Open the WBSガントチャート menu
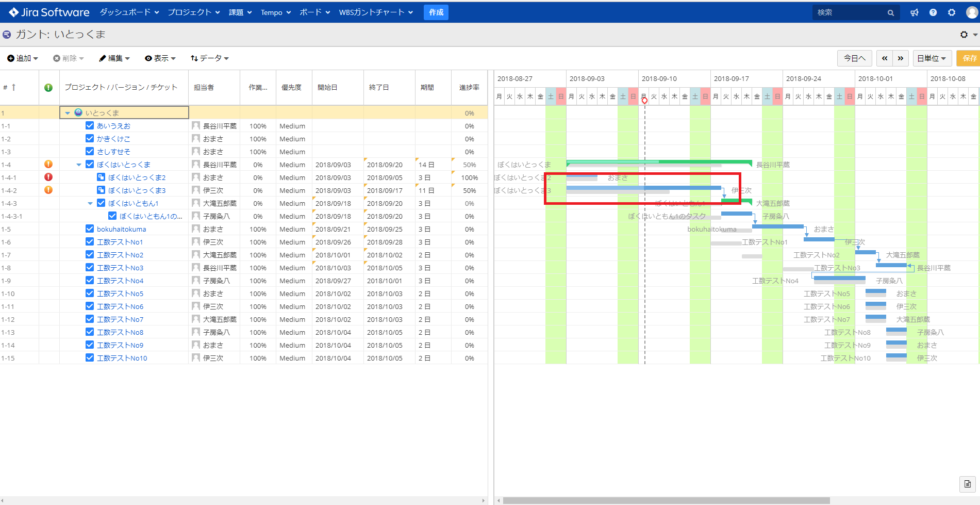This screenshot has width=980, height=505. click(x=376, y=12)
